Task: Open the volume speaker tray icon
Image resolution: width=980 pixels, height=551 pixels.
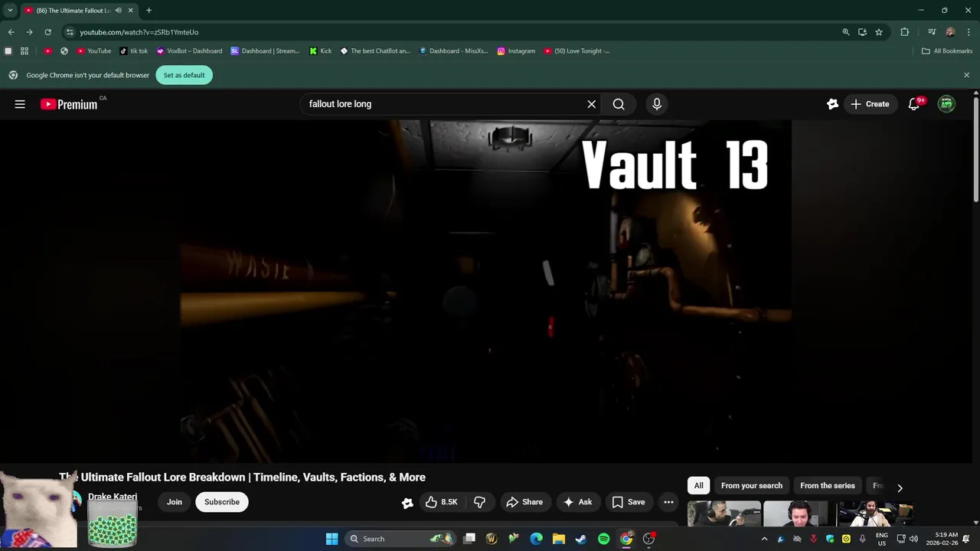Action: pyautogui.click(x=913, y=539)
